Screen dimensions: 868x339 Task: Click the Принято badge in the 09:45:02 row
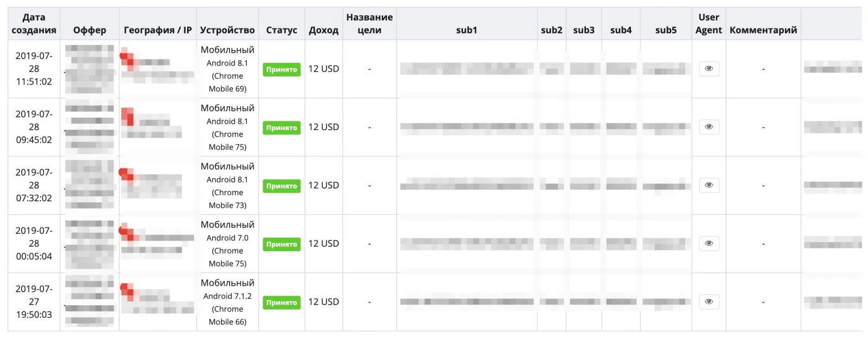tap(282, 127)
